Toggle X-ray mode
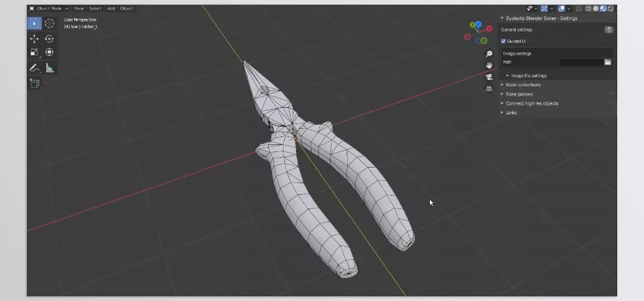This screenshot has width=644, height=301. click(x=579, y=8)
